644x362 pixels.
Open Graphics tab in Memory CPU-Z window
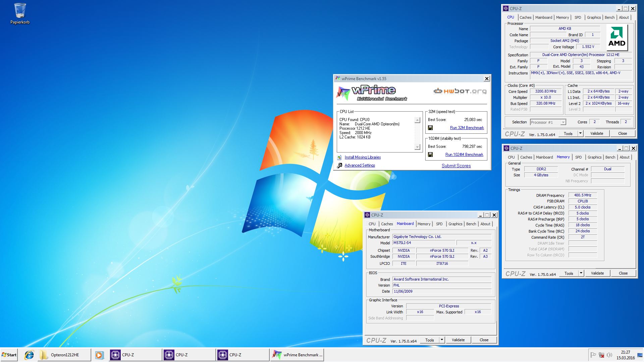[594, 157]
